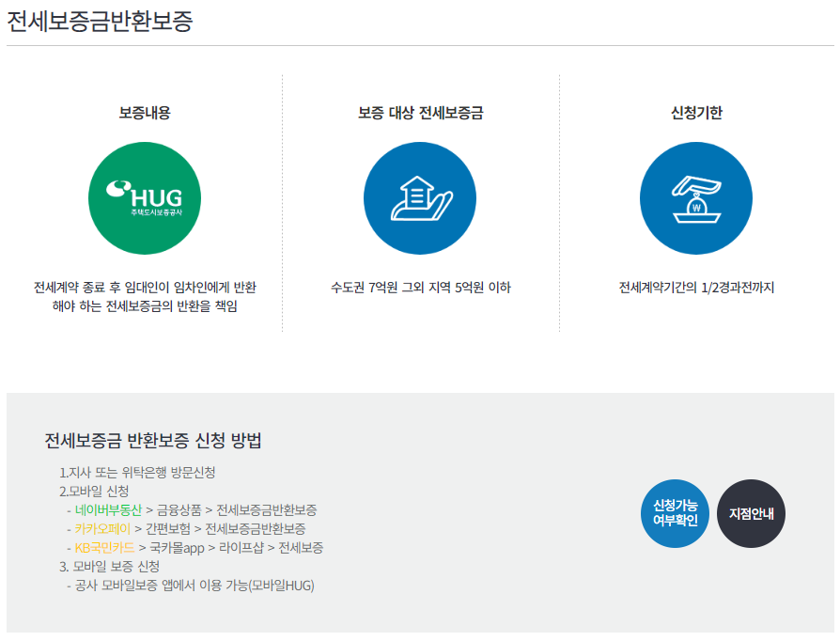The height and width of the screenshot is (641, 840).
Task: Click the line 해야 하는 전세보증금의 반환을 책임
Action: click(x=145, y=306)
